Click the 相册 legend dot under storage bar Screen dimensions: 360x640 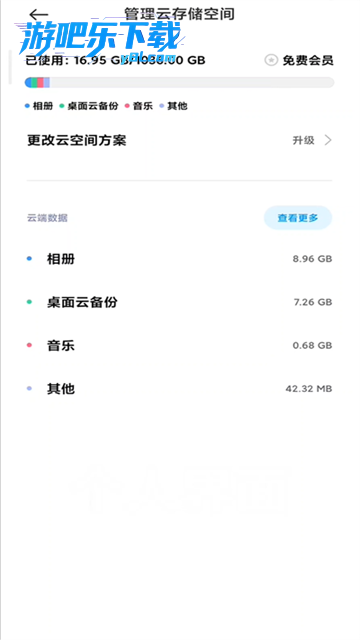point(27,106)
